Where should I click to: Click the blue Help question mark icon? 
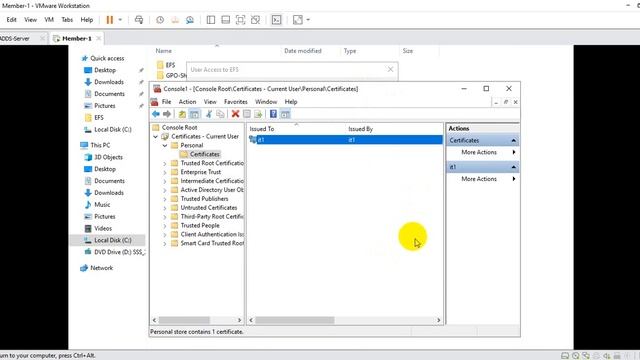(273, 114)
